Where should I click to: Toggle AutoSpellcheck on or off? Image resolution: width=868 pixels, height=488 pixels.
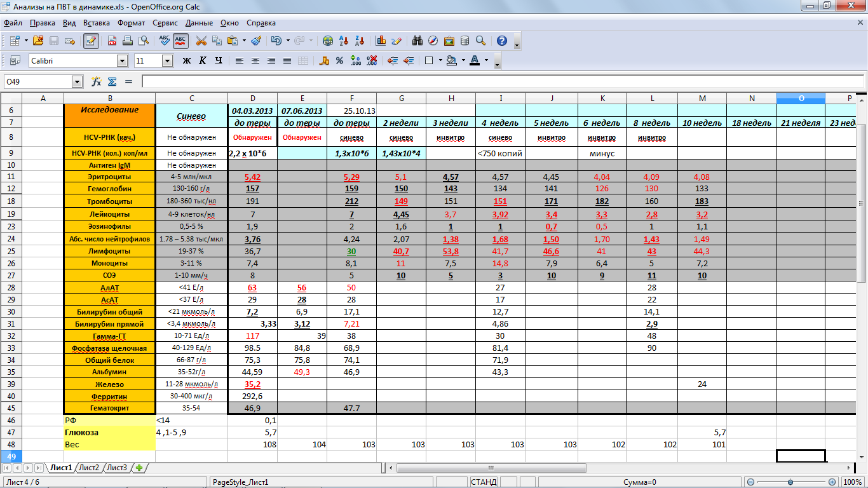tap(180, 41)
